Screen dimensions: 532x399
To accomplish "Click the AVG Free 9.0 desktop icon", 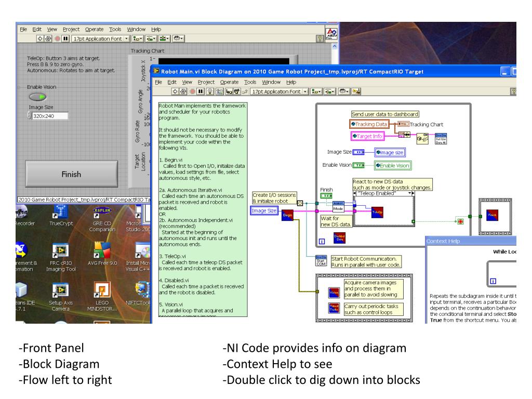I will (x=102, y=254).
